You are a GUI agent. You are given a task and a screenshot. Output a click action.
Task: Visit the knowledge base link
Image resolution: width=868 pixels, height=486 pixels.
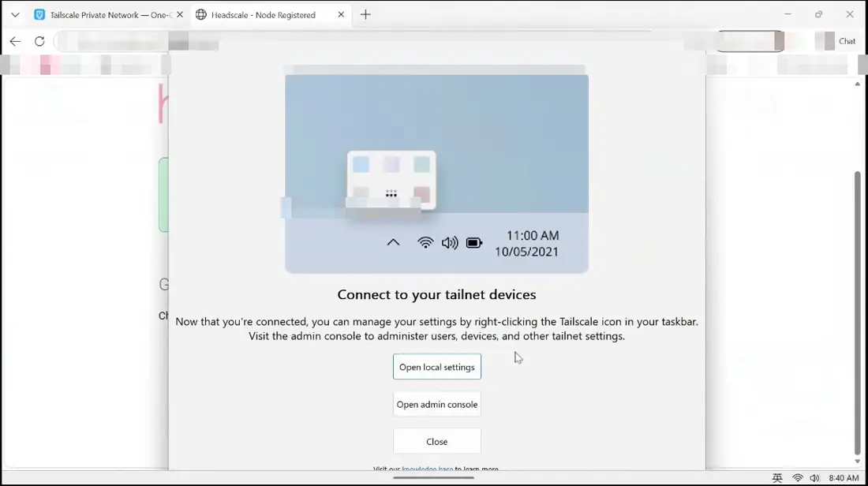427,469
